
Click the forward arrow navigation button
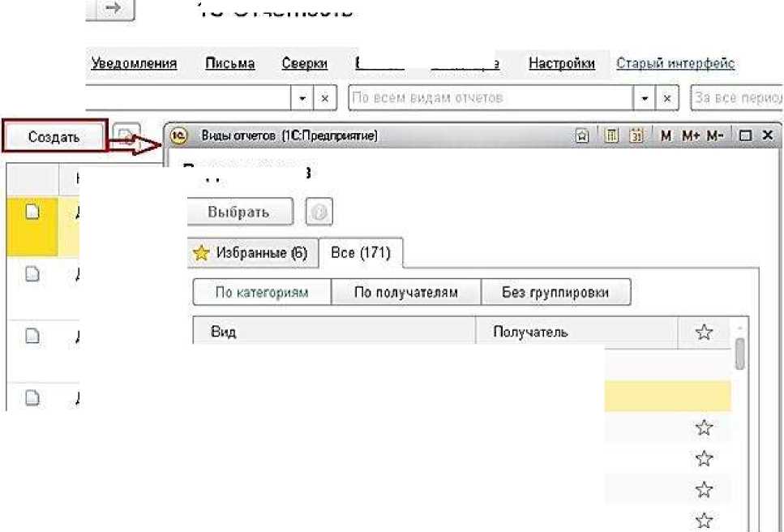(x=113, y=7)
